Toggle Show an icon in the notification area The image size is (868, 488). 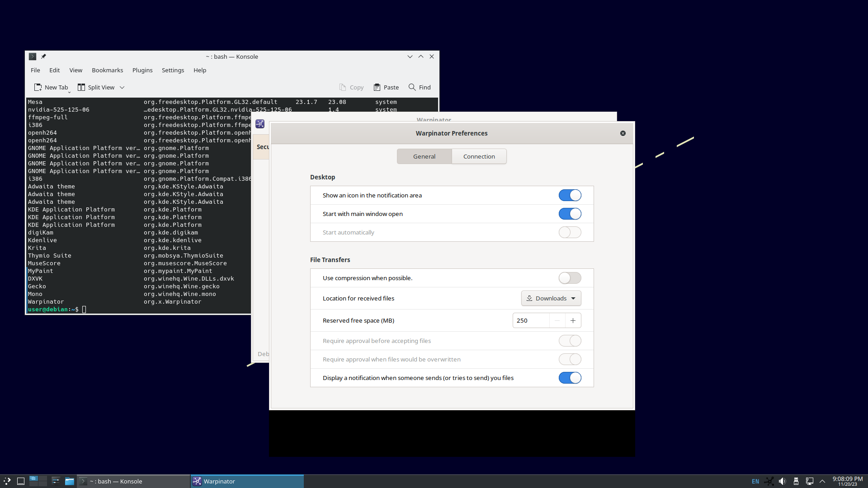[x=570, y=195]
